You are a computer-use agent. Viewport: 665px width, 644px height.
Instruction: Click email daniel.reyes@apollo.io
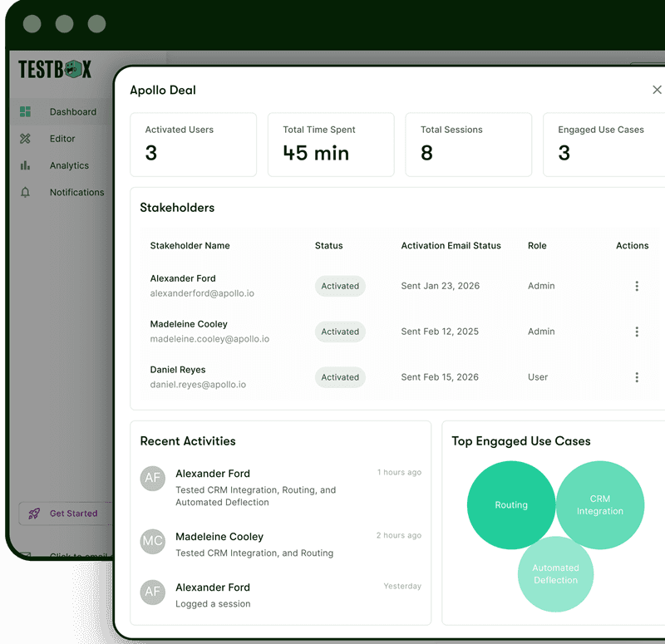[x=198, y=385]
